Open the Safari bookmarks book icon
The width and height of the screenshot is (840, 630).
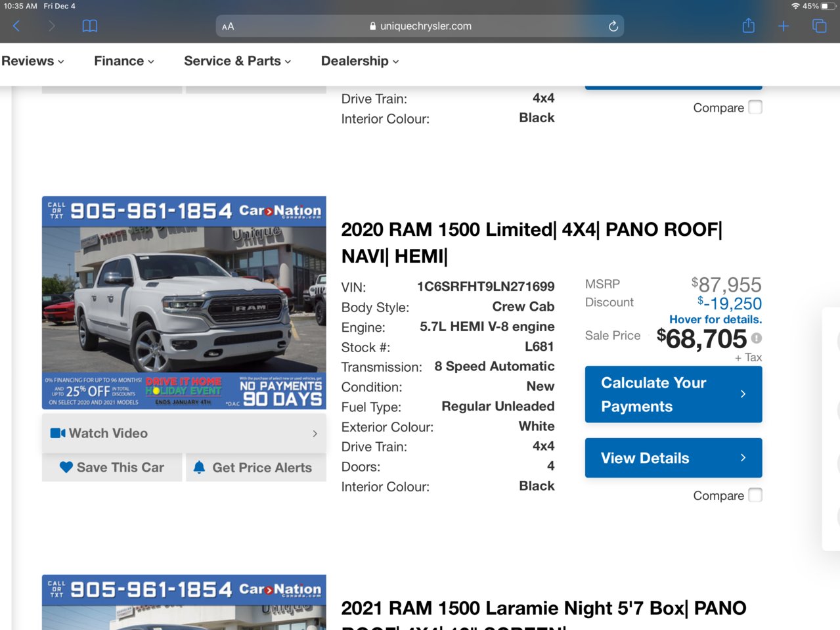point(90,26)
